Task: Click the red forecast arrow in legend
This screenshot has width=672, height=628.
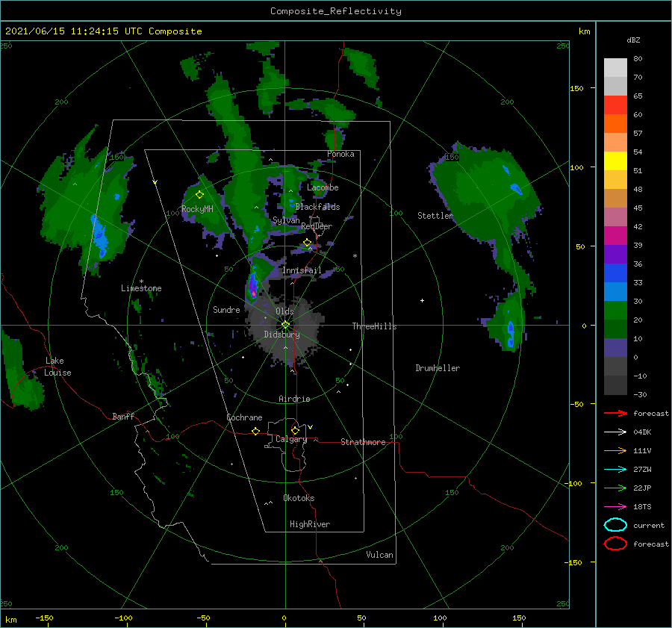Action: coord(615,413)
